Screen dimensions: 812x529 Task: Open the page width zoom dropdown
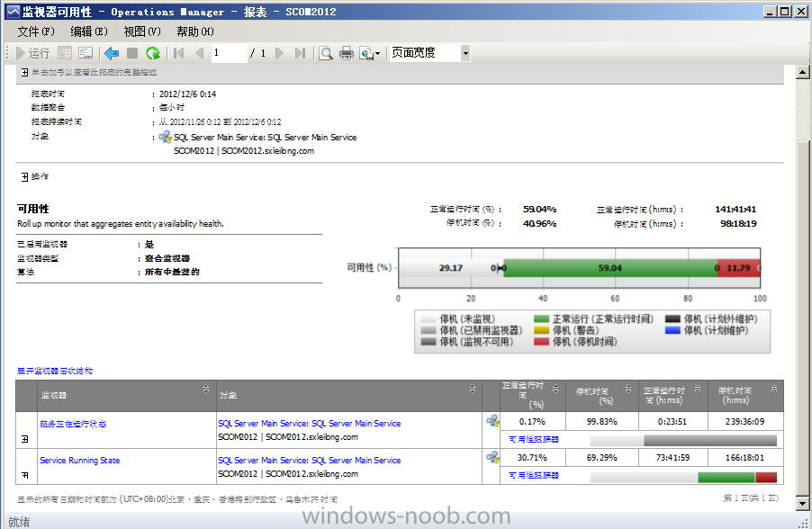(465, 53)
